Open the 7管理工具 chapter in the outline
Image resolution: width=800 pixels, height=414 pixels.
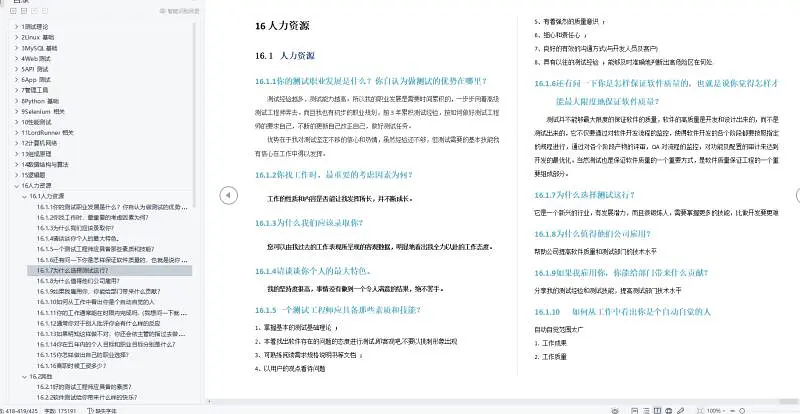tap(34, 90)
